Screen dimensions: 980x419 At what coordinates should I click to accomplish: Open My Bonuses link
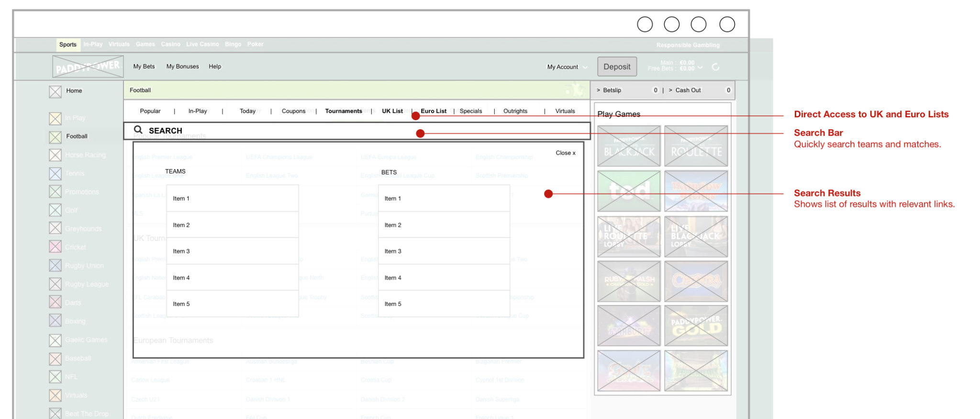click(183, 67)
